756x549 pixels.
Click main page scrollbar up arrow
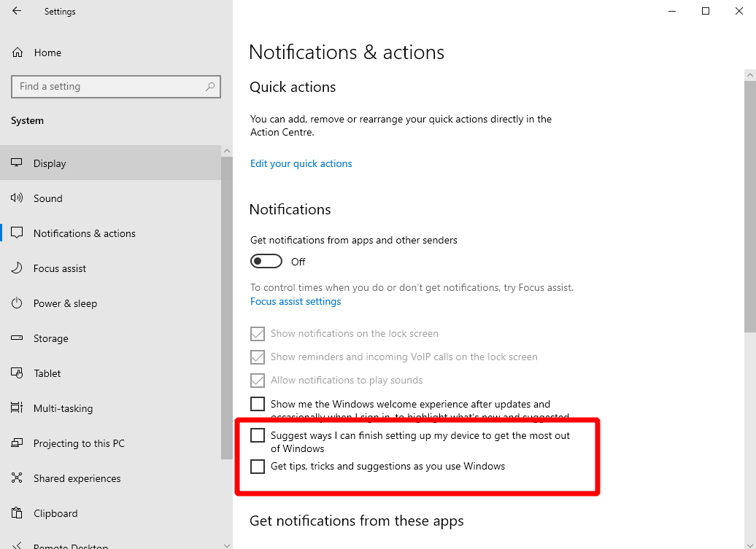tap(749, 75)
